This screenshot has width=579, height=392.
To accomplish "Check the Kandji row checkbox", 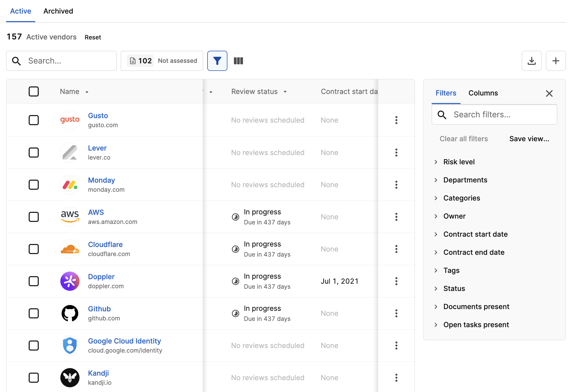I will [34, 378].
